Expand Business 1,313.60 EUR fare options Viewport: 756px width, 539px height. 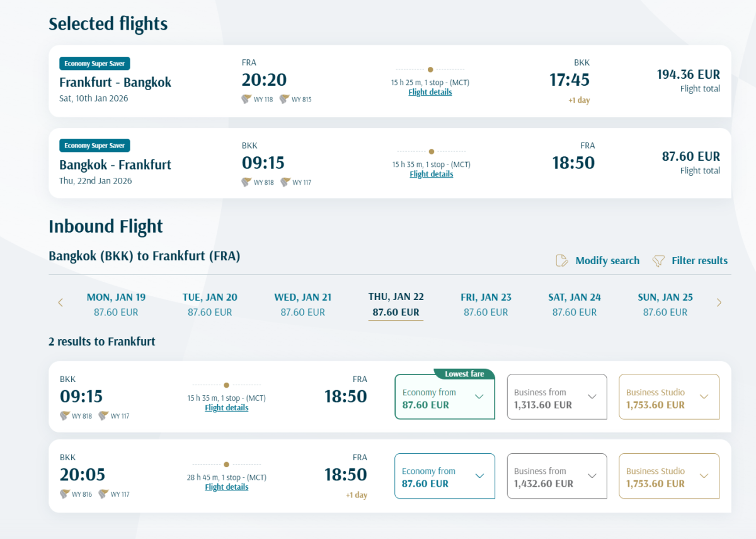point(592,397)
